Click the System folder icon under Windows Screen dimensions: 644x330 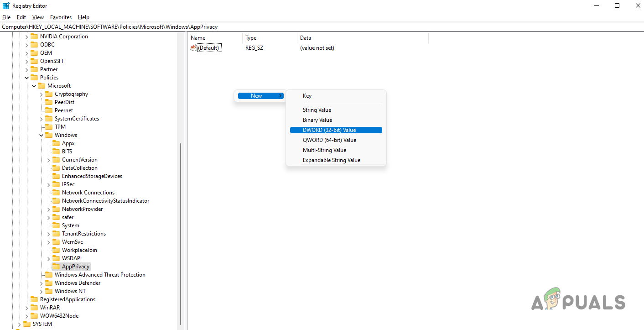pos(56,225)
